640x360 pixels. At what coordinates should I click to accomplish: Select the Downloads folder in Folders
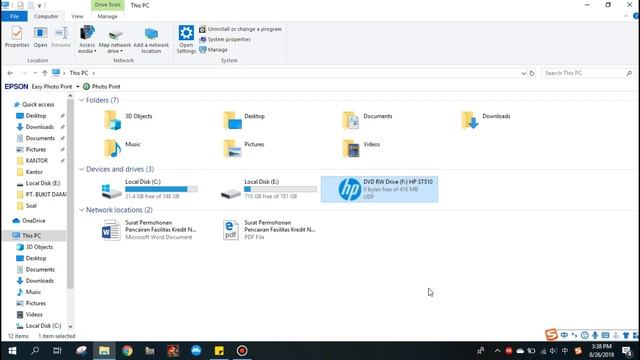click(x=486, y=120)
